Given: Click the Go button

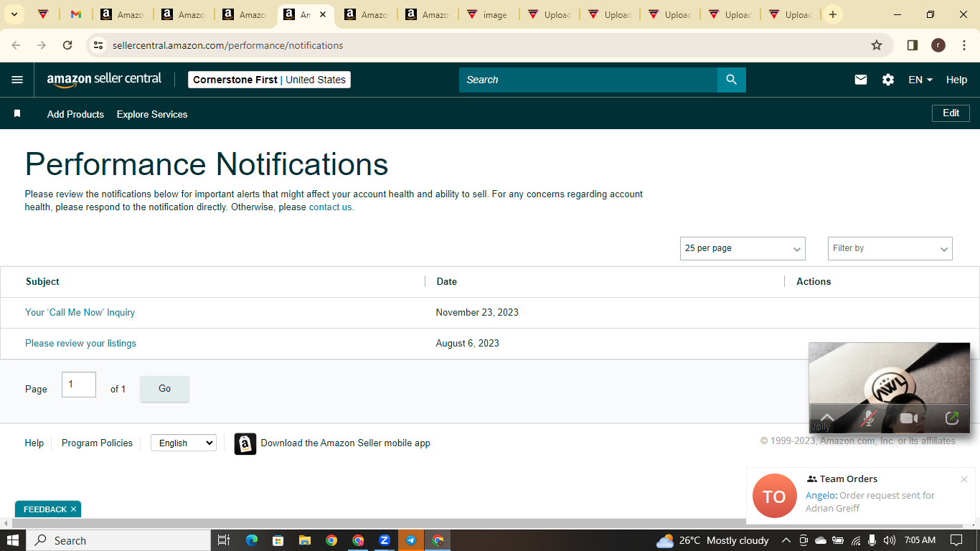Looking at the screenshot, I should [x=164, y=389].
